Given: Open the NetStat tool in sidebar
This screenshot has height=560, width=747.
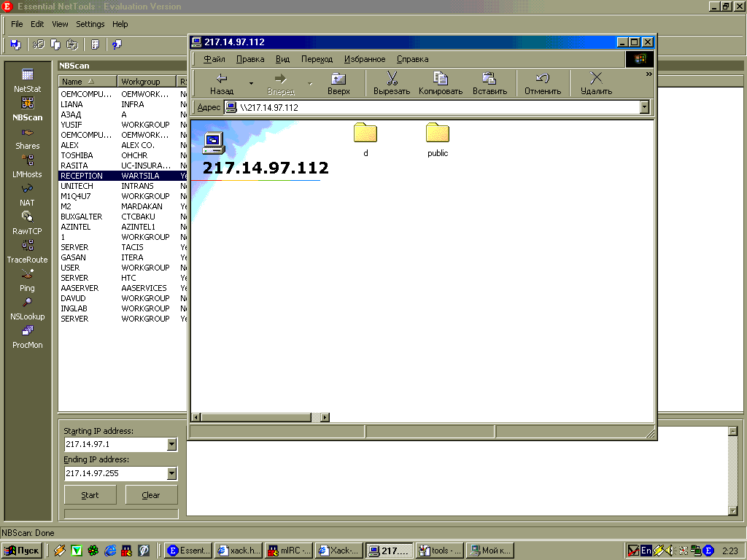Looking at the screenshot, I should [28, 79].
